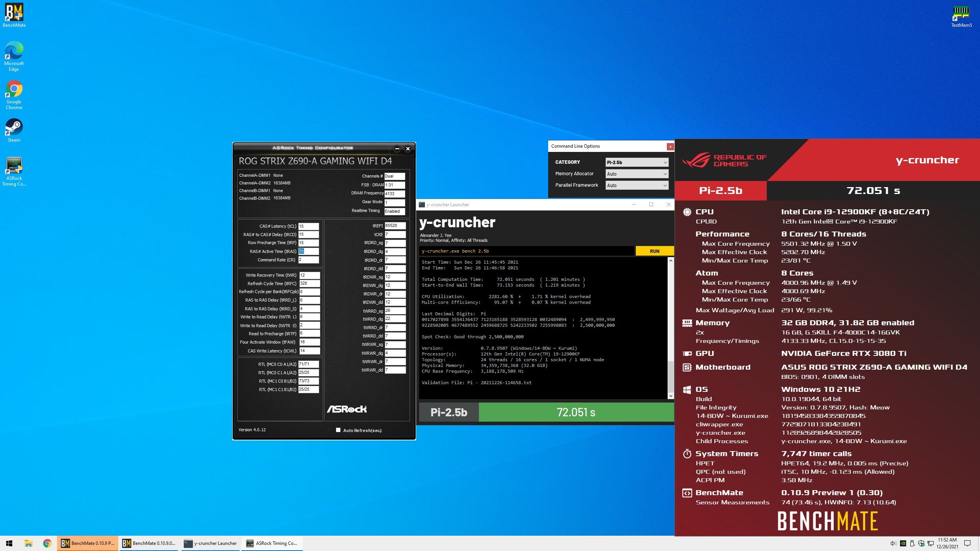Open File Explorer from the taskbar
This screenshot has width=980, height=551.
coord(28,543)
